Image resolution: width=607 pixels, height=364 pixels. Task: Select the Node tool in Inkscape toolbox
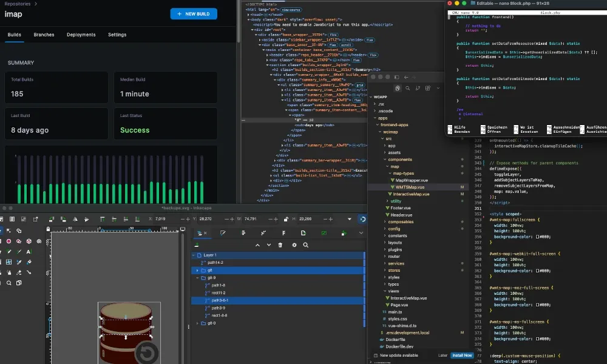pyautogui.click(x=8, y=231)
